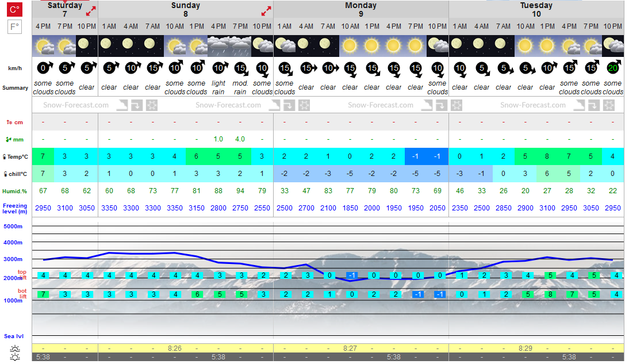Select the Sunday 8 day header

(x=186, y=9)
